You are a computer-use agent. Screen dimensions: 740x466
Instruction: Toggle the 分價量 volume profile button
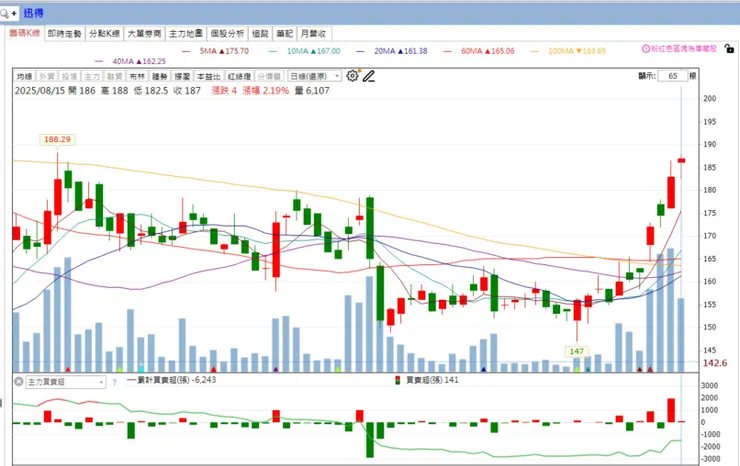click(x=269, y=76)
